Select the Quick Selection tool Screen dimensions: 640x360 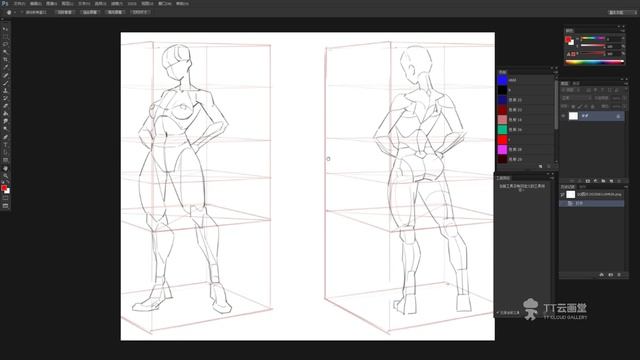[5, 52]
